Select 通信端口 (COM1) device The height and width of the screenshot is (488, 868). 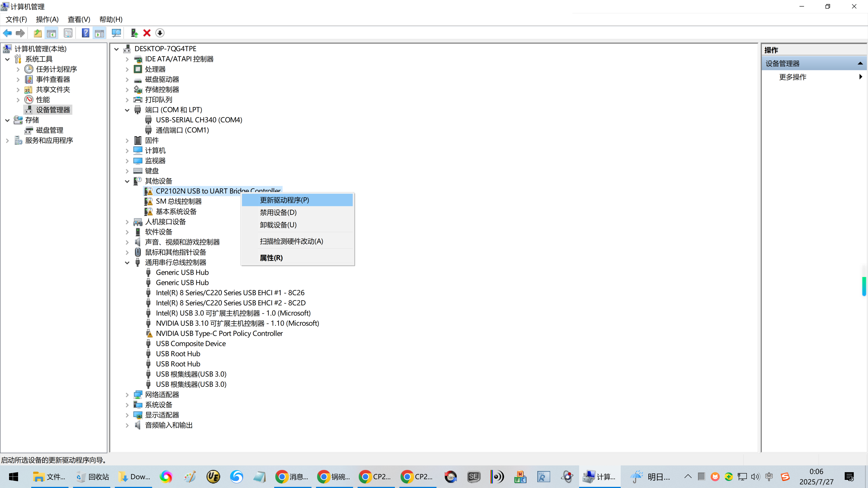tap(182, 130)
